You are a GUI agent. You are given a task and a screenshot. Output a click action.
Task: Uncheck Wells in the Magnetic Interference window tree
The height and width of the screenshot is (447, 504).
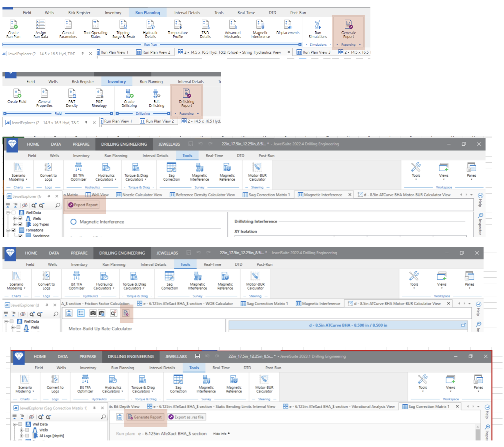click(x=20, y=219)
